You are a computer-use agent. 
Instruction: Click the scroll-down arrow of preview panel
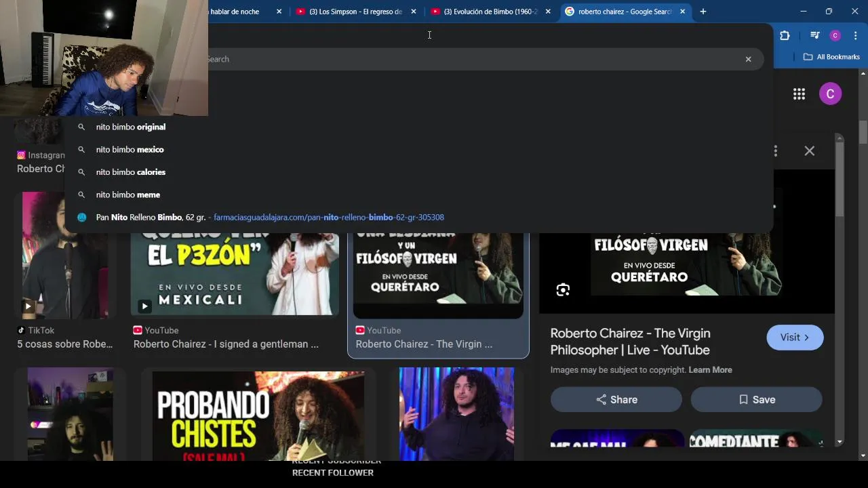(840, 442)
